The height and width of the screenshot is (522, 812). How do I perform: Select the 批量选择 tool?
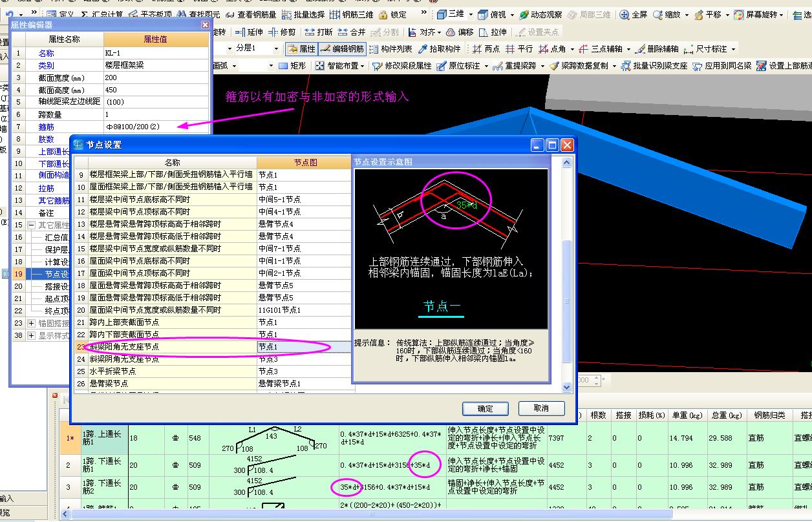(303, 14)
